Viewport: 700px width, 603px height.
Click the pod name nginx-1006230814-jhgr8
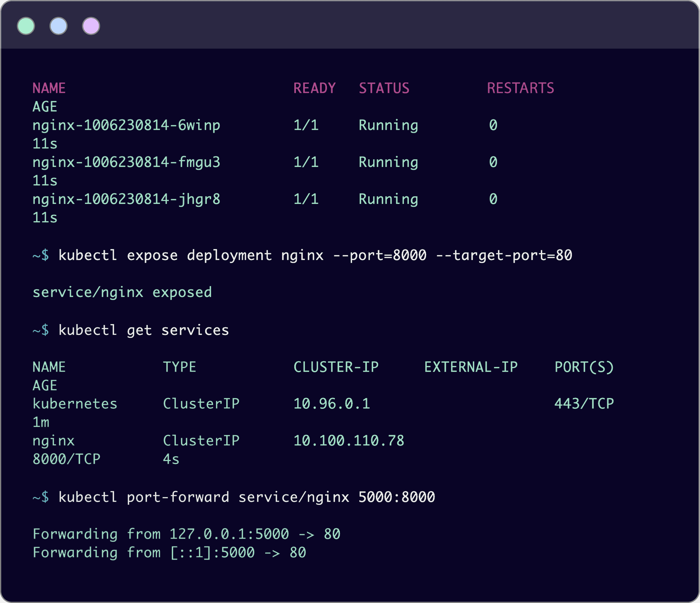coord(126,199)
